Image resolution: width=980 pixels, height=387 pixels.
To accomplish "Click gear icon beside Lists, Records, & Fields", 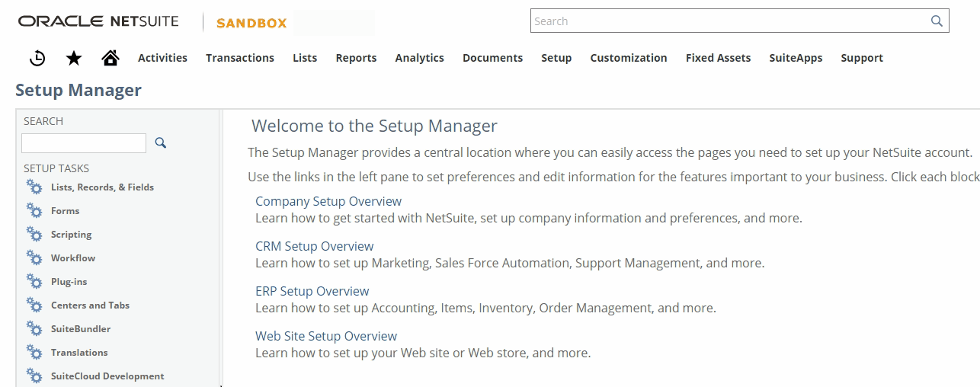I will coord(34,187).
